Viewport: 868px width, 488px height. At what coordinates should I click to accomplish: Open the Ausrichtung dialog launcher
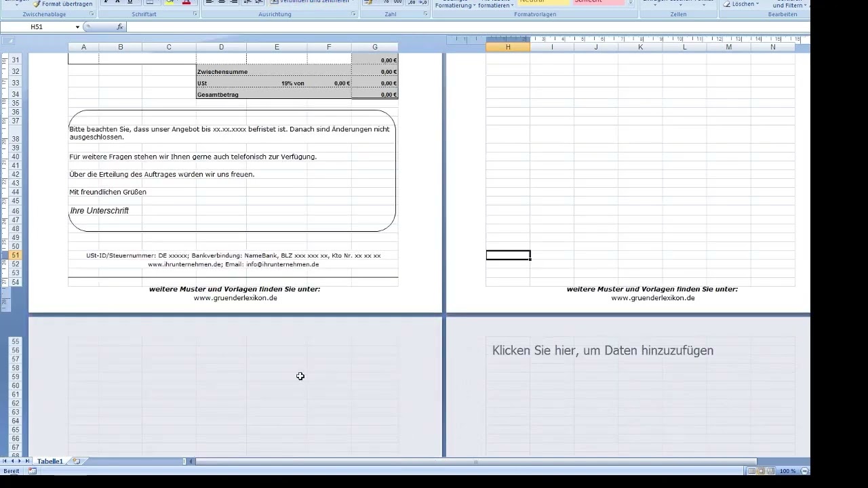353,14
